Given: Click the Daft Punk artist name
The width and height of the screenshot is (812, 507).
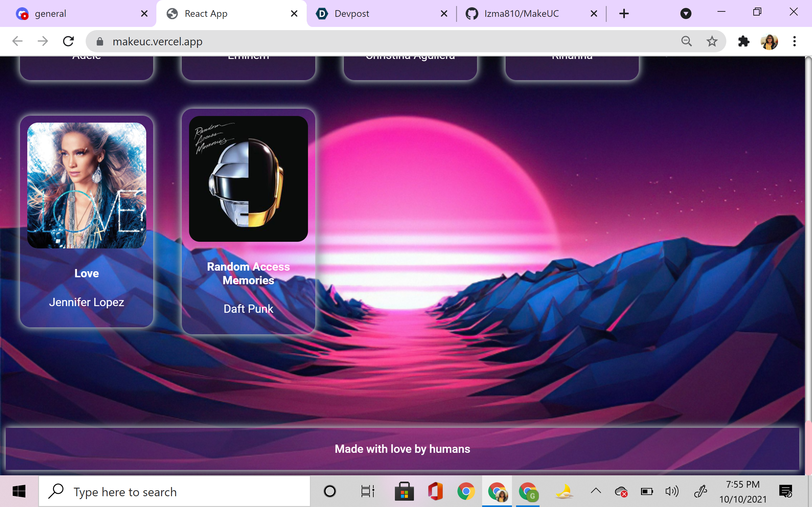Looking at the screenshot, I should (x=248, y=309).
